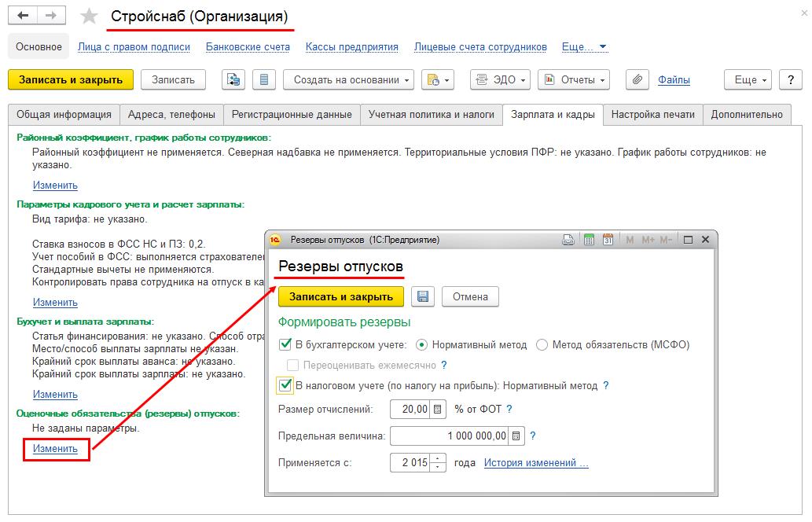The height and width of the screenshot is (522, 812).
Task: Show help for Переоценивать ежемесячно
Action: [444, 365]
